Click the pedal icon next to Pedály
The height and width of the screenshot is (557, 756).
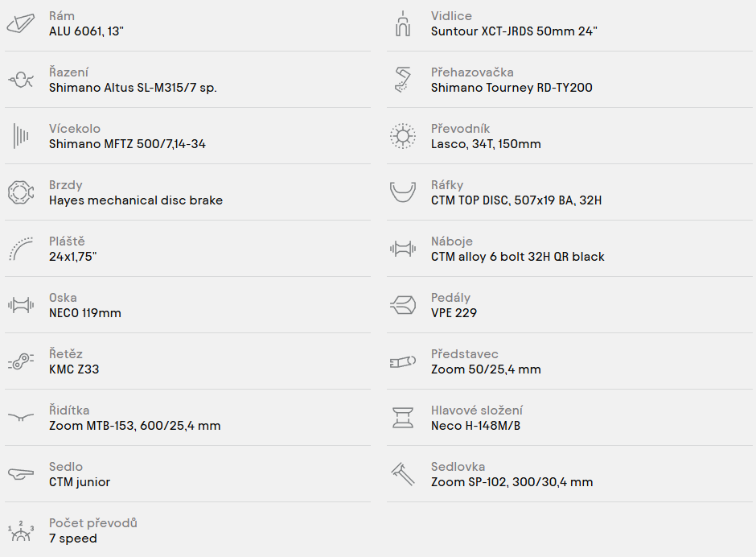tap(403, 305)
